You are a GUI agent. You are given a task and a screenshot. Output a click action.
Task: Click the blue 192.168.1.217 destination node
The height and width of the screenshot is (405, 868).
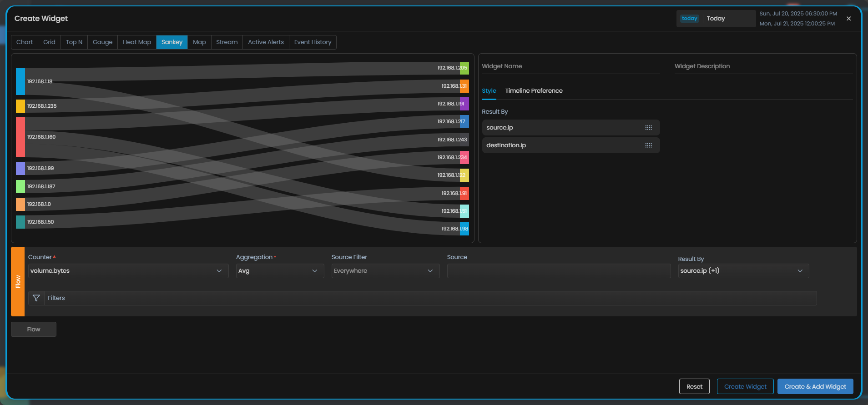click(x=464, y=122)
